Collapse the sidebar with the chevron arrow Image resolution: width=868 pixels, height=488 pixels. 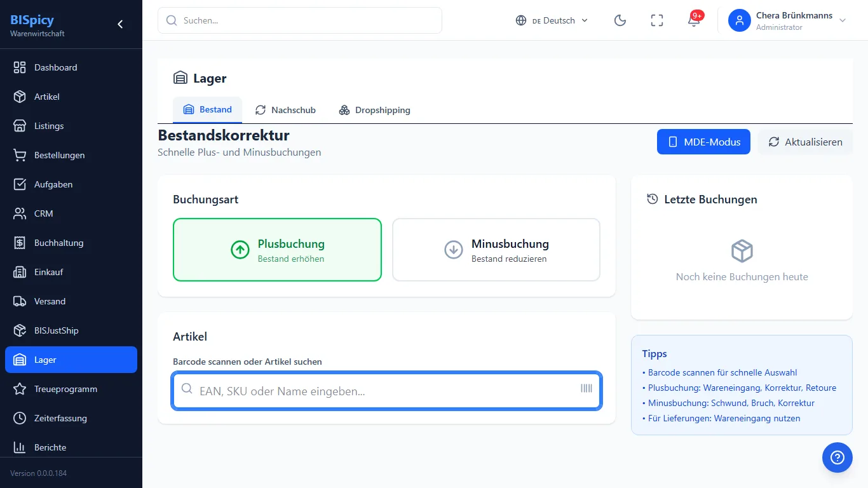click(x=120, y=24)
